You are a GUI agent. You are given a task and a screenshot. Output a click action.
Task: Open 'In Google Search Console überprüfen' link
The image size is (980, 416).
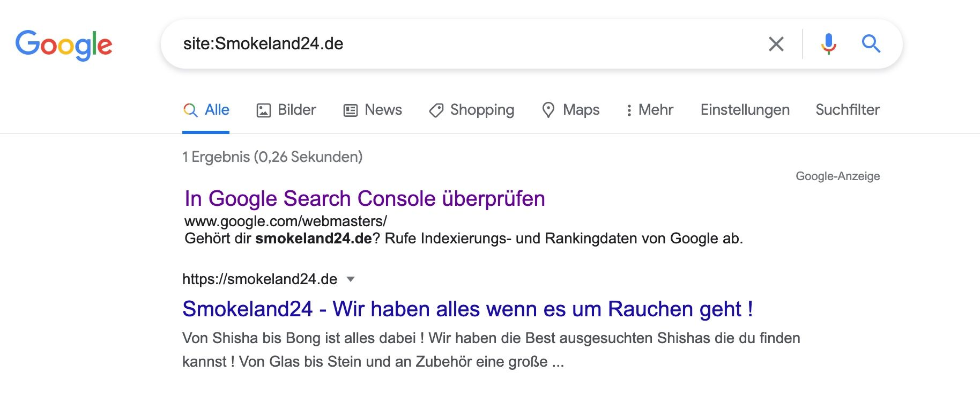[365, 198]
